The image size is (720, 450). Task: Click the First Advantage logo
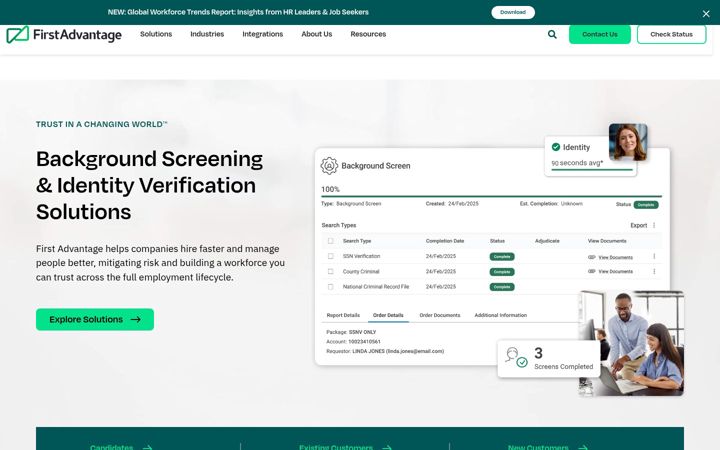[64, 35]
